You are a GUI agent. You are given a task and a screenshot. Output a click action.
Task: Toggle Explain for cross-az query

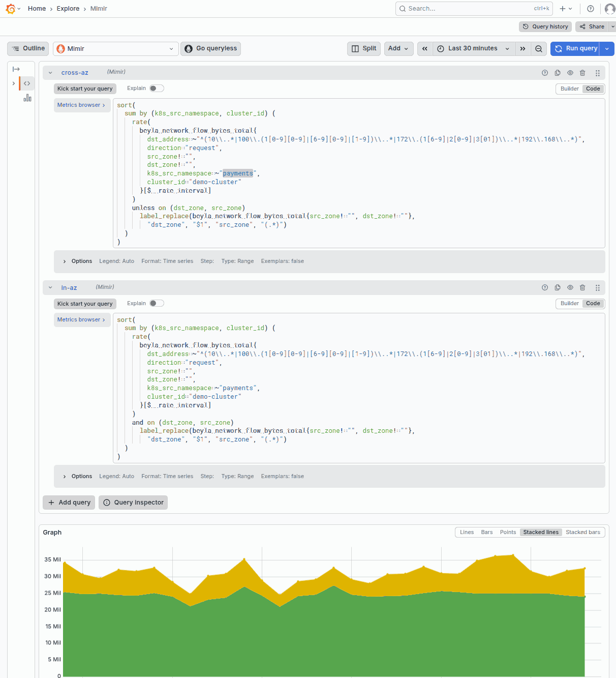157,89
